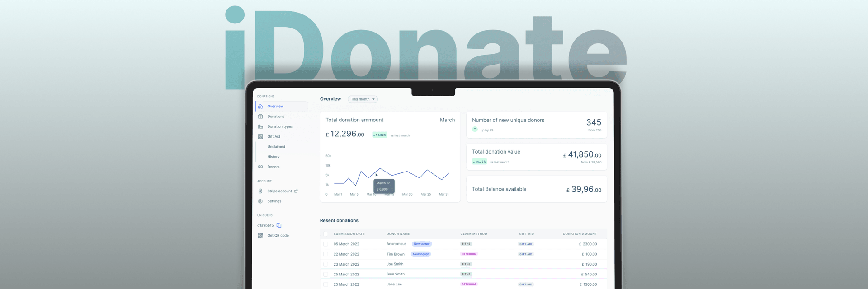Click the 14.22% badge under Total donation value
Viewport: 868px width, 289px height.
(479, 162)
